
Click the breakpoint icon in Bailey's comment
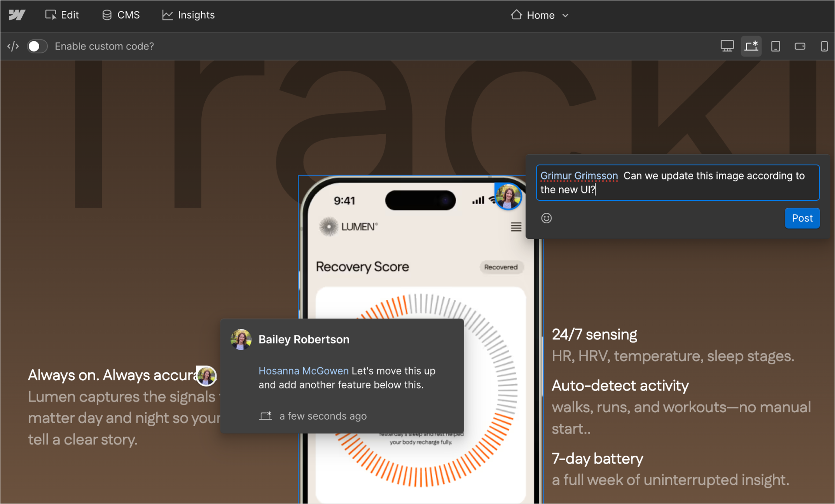point(265,416)
